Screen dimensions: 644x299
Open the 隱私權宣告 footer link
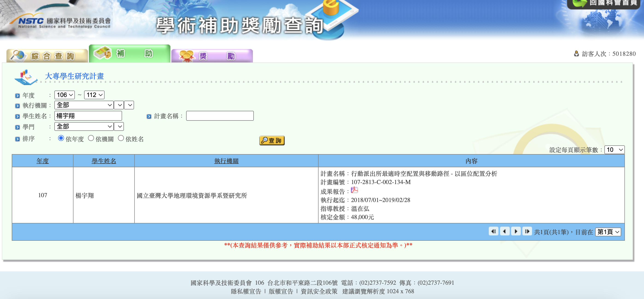point(246,291)
